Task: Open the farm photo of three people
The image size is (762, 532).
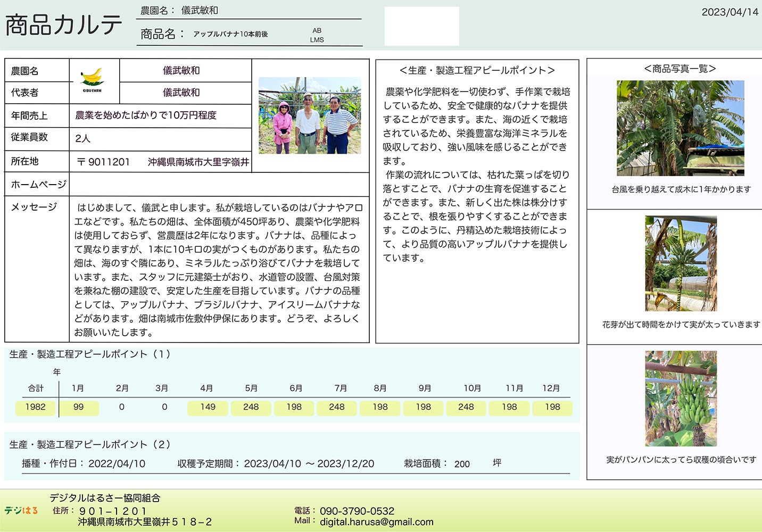Action: (x=309, y=115)
